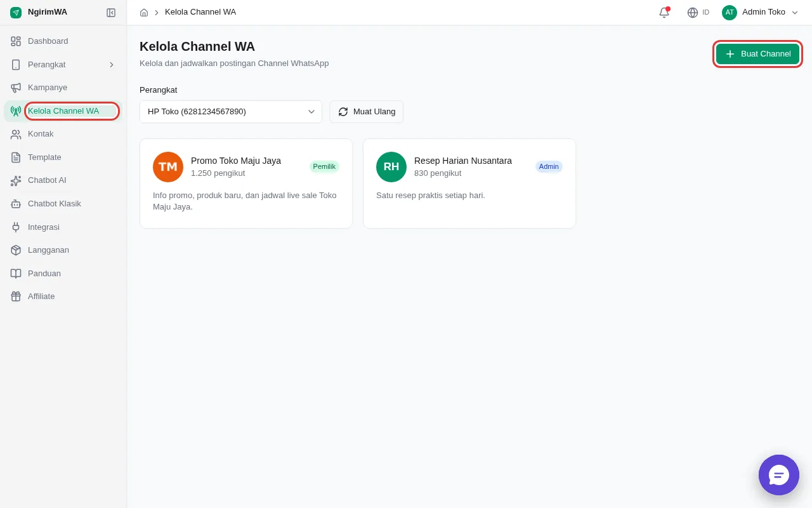Viewport: 812px width, 508px height.
Task: Click the Satu resep praktis description
Action: point(431,196)
